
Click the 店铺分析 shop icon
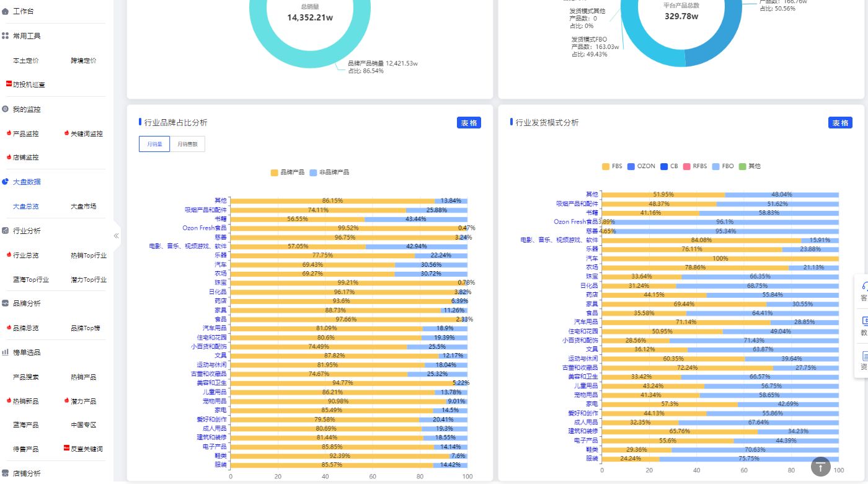(6, 473)
